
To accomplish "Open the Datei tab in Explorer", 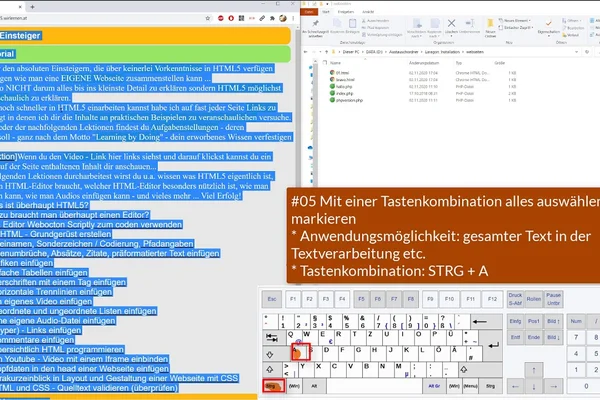I will [x=309, y=12].
